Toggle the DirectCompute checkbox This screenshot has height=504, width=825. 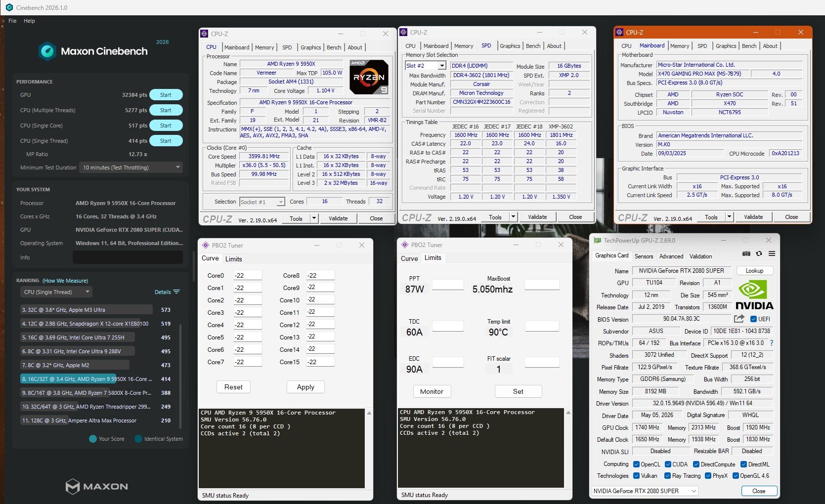point(696,464)
